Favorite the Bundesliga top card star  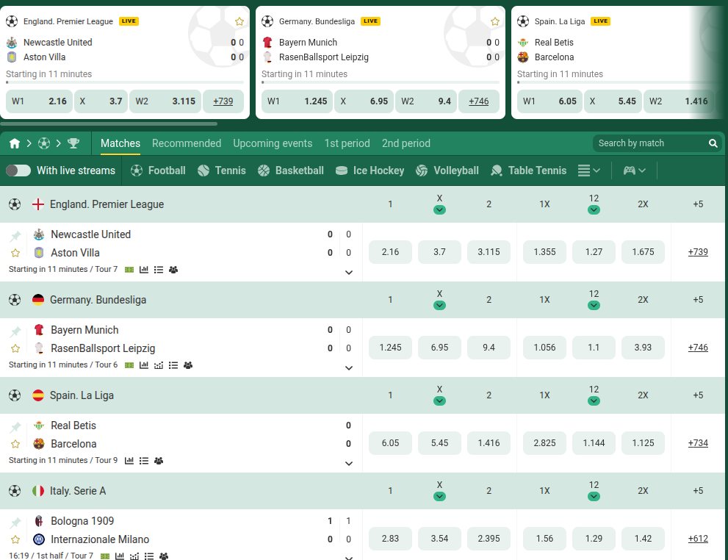point(495,21)
